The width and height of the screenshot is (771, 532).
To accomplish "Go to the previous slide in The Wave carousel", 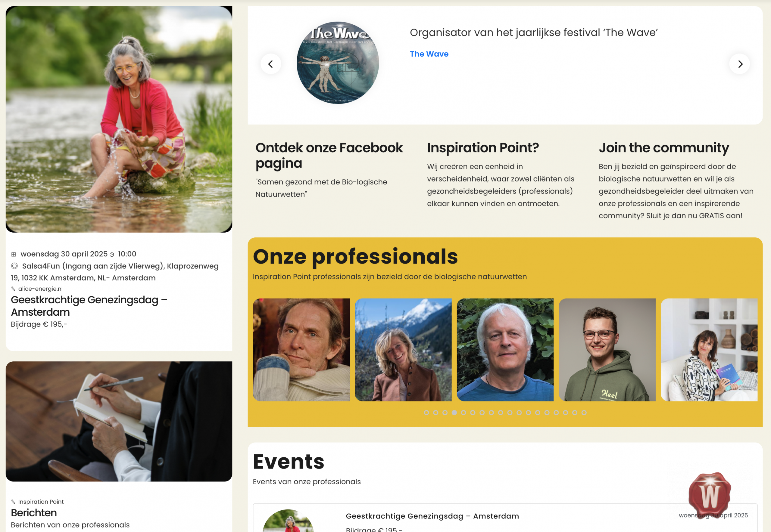I will pos(270,64).
